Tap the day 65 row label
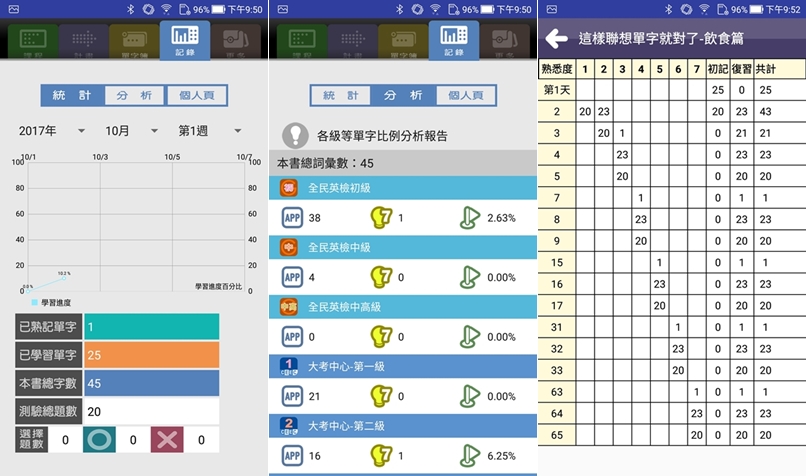Viewport: 806px width, 476px height. (x=557, y=435)
